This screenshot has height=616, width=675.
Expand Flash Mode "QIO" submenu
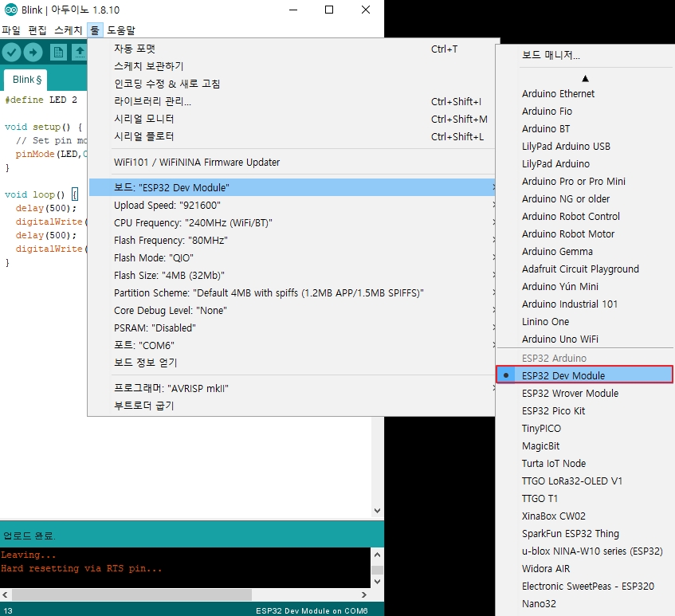(x=292, y=258)
